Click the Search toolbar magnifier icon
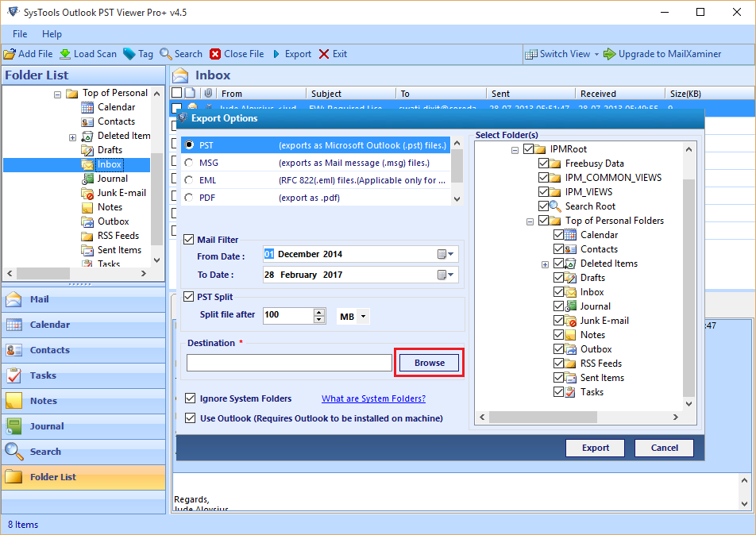The width and height of the screenshot is (756, 535). pyautogui.click(x=166, y=54)
